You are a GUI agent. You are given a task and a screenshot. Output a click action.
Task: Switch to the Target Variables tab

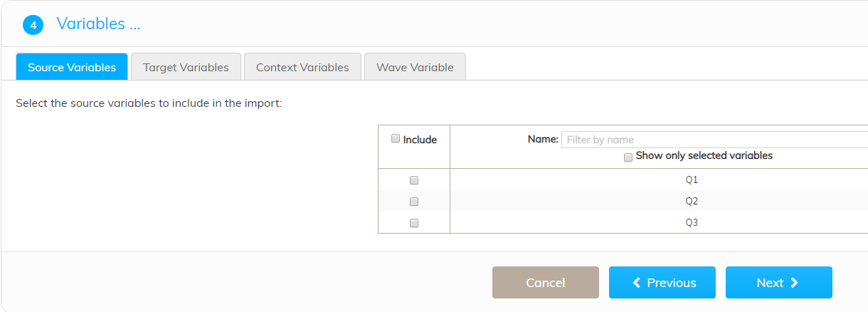pyautogui.click(x=186, y=67)
